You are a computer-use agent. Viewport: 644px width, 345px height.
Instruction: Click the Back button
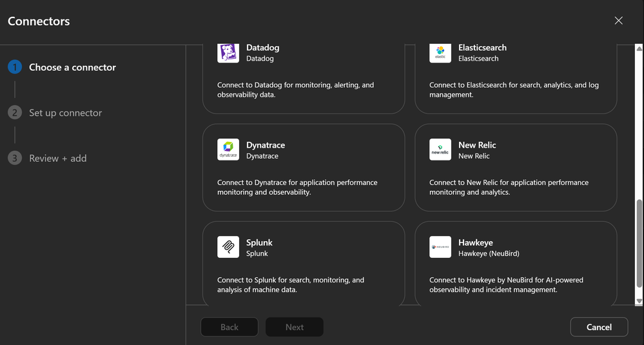(x=229, y=327)
